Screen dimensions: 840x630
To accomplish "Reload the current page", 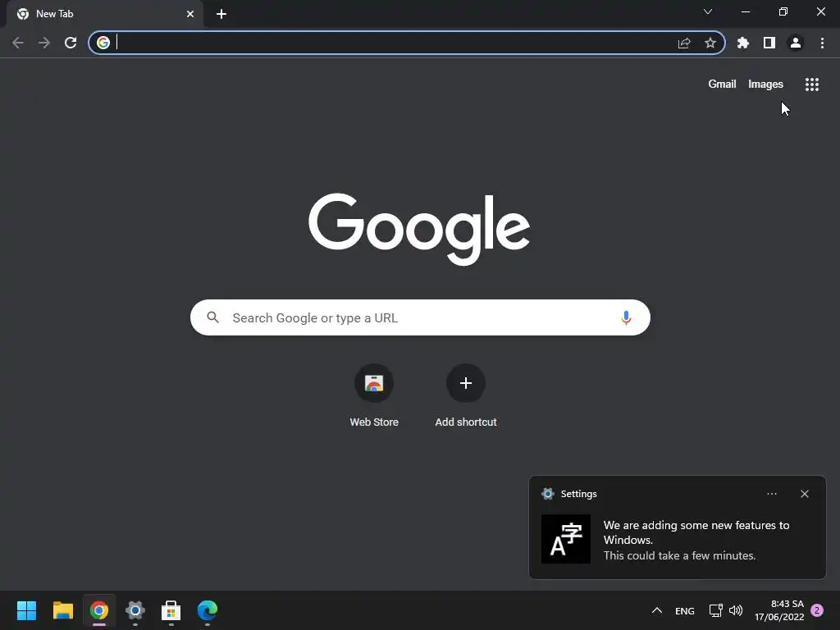I will click(x=71, y=43).
